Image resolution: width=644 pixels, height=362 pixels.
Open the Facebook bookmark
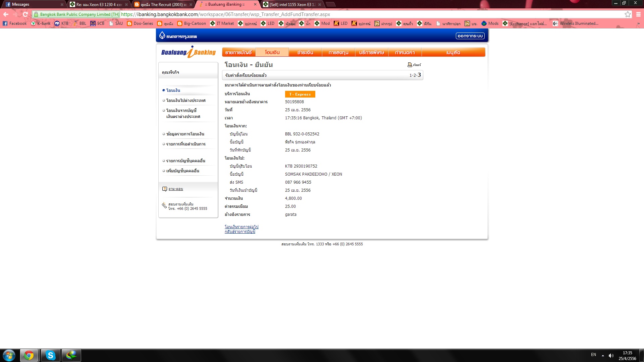click(x=14, y=23)
